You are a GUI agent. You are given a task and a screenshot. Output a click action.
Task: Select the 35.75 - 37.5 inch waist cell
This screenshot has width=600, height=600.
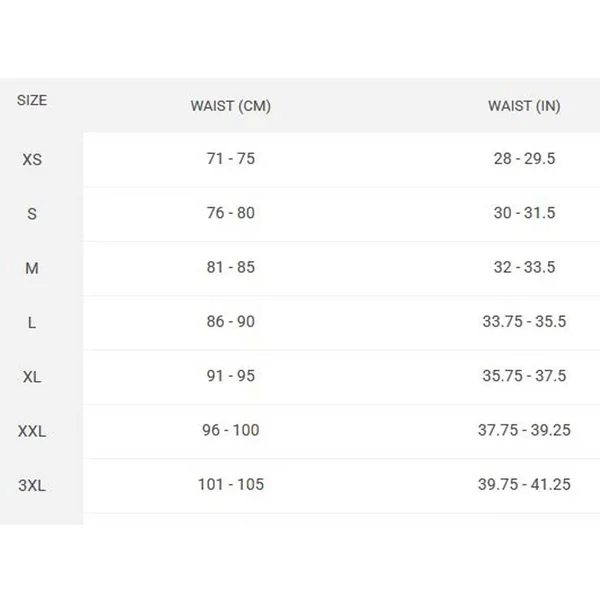click(x=524, y=376)
